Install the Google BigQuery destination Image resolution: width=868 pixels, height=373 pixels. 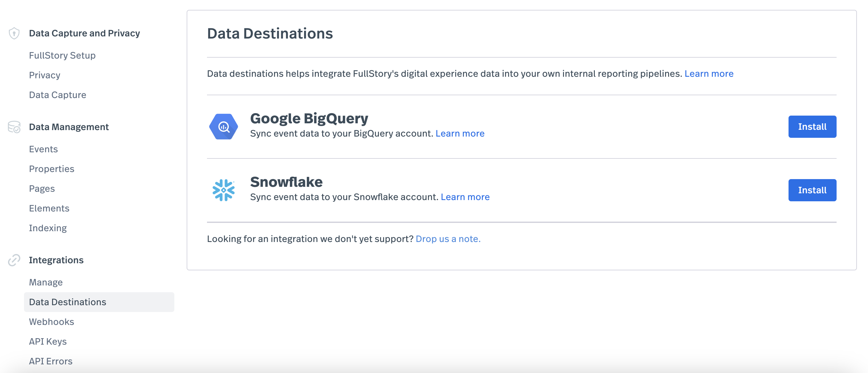coord(812,126)
